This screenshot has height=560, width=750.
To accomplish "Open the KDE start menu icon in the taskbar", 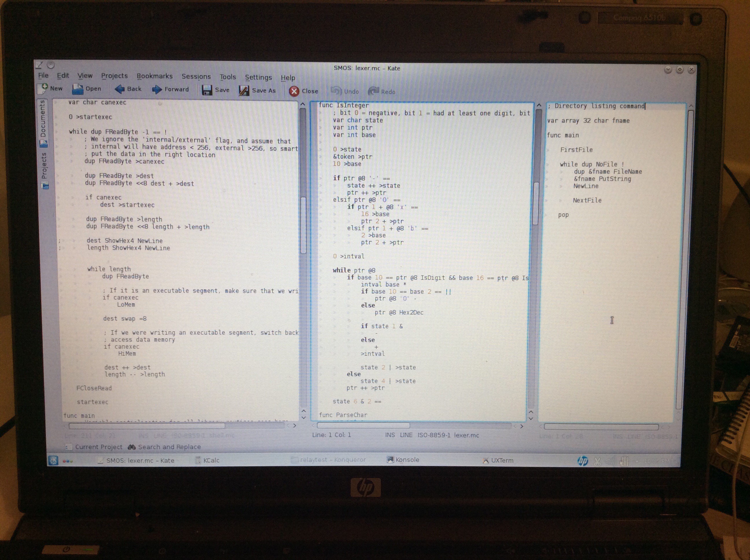I will 53,460.
